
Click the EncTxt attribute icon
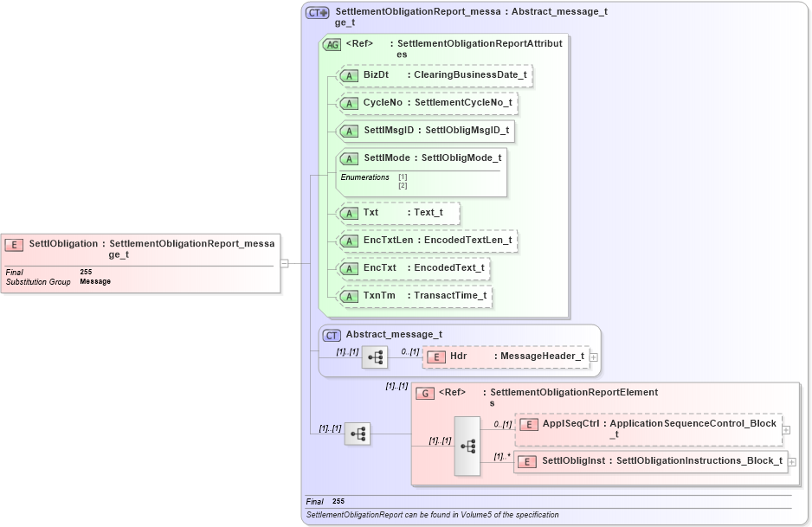pos(350,269)
